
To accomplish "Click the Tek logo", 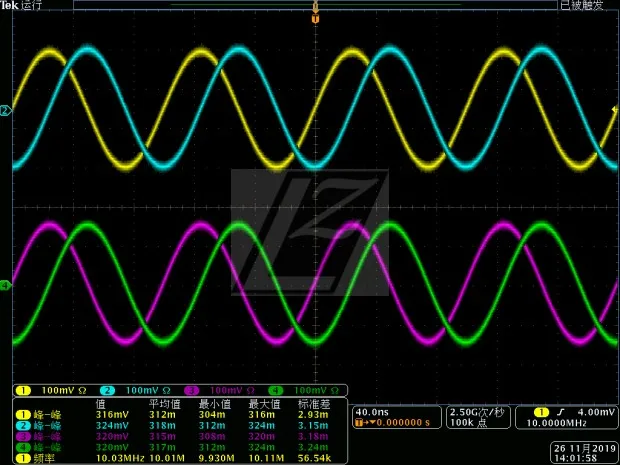I will [9, 5].
